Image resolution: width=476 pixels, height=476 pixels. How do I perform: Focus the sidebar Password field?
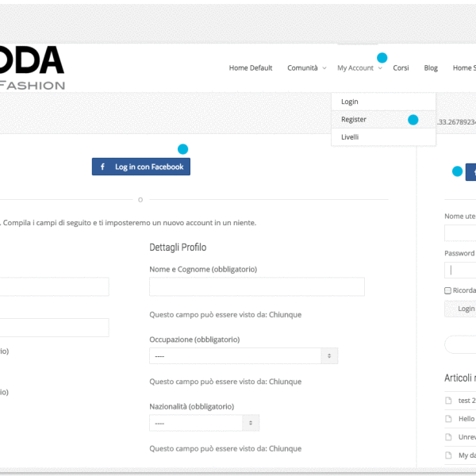coord(461,270)
